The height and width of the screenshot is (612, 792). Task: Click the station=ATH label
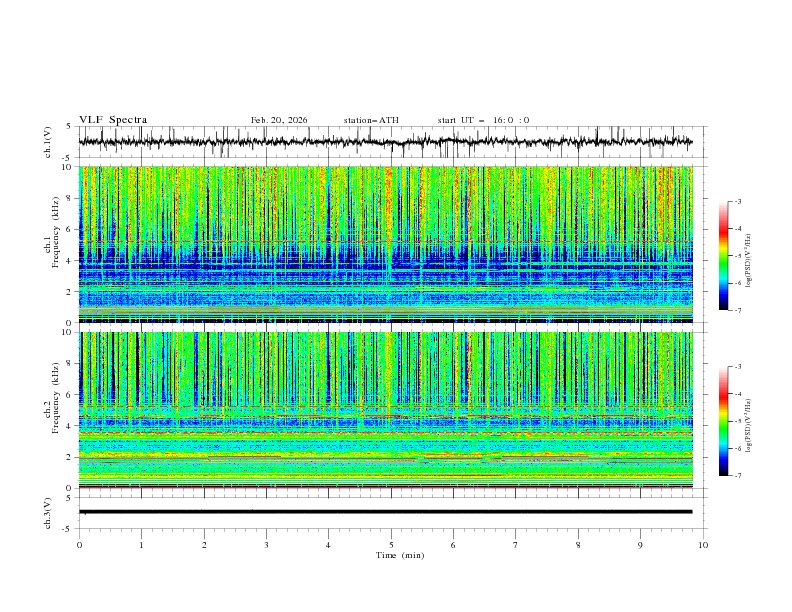[x=371, y=120]
